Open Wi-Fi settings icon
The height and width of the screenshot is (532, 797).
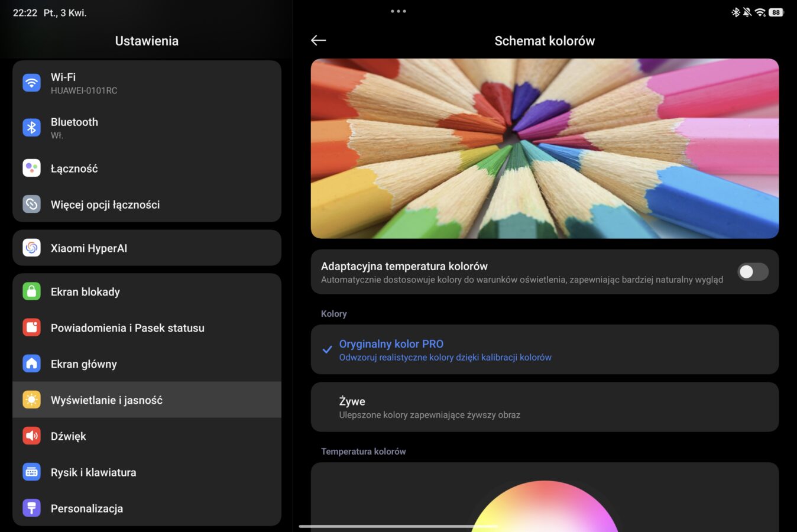(x=32, y=83)
